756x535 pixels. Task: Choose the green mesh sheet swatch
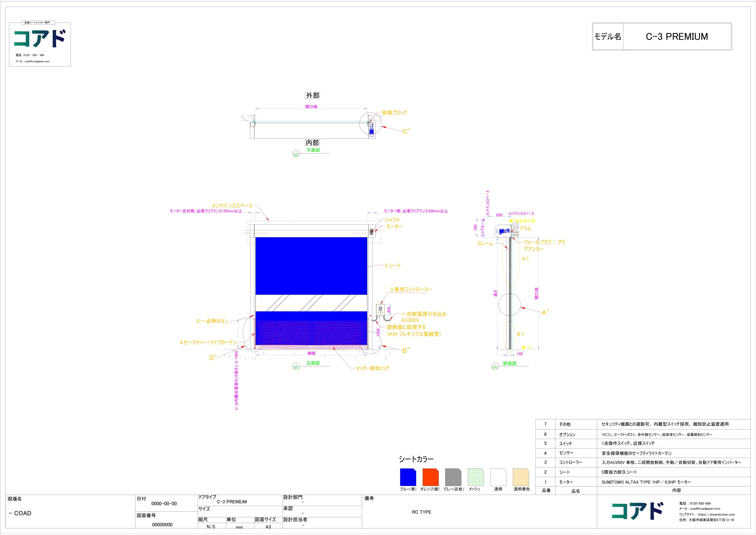(x=476, y=477)
